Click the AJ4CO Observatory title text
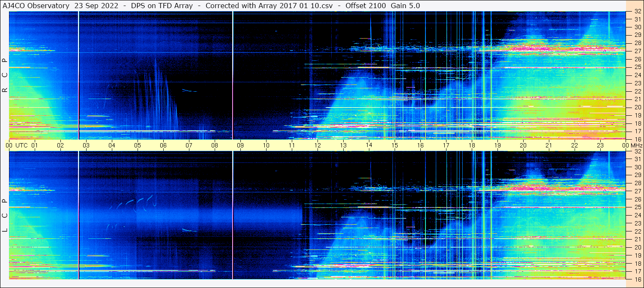The width and height of the screenshot is (644, 288). (x=36, y=6)
